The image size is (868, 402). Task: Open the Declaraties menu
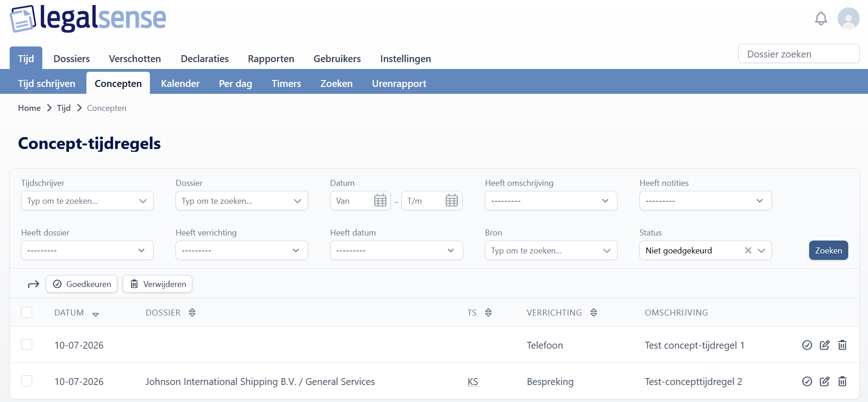click(205, 58)
